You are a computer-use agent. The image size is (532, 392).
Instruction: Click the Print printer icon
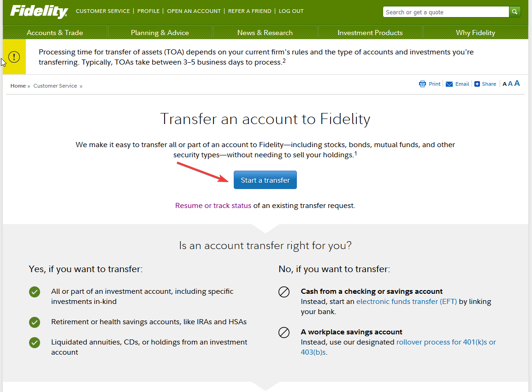coord(422,84)
